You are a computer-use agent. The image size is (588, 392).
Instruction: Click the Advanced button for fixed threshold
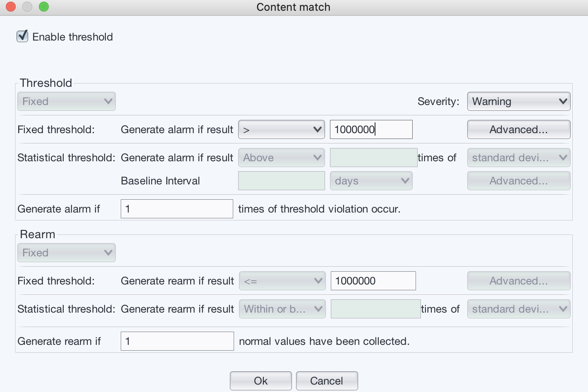(x=518, y=129)
